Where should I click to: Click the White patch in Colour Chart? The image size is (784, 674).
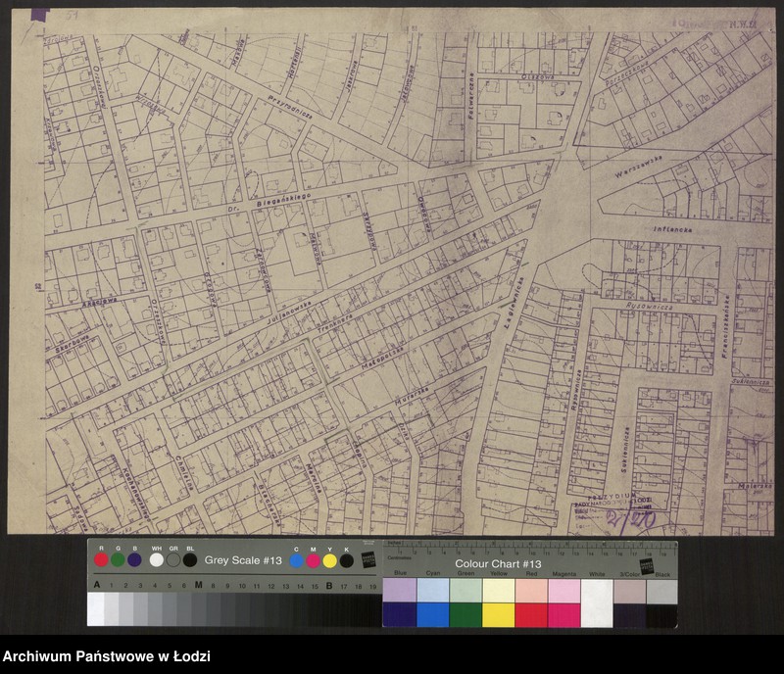point(596,602)
